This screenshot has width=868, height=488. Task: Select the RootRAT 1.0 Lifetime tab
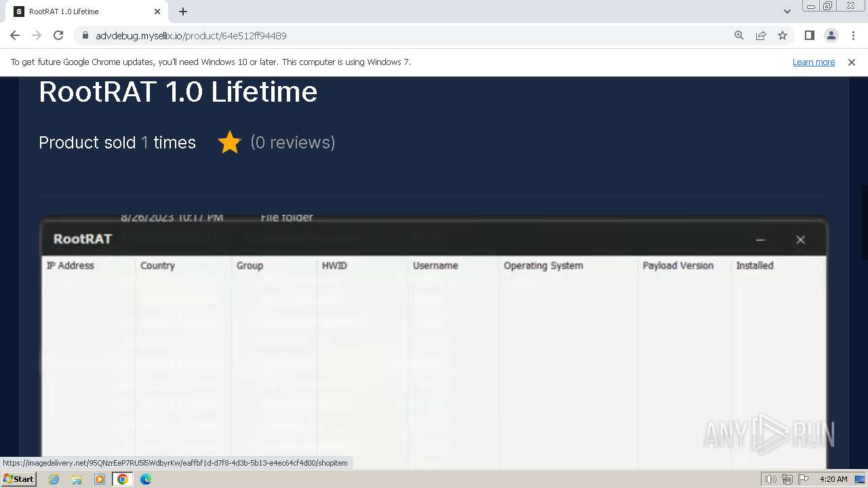tap(88, 12)
